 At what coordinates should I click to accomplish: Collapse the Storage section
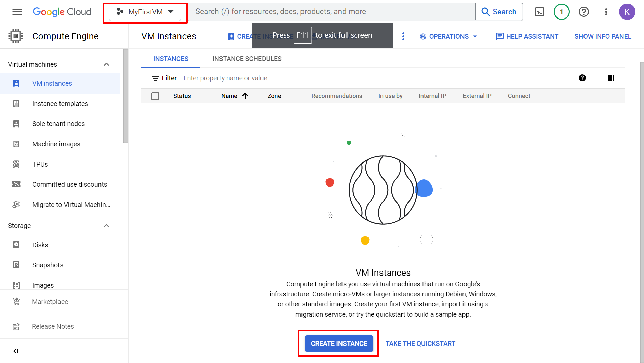point(107,226)
